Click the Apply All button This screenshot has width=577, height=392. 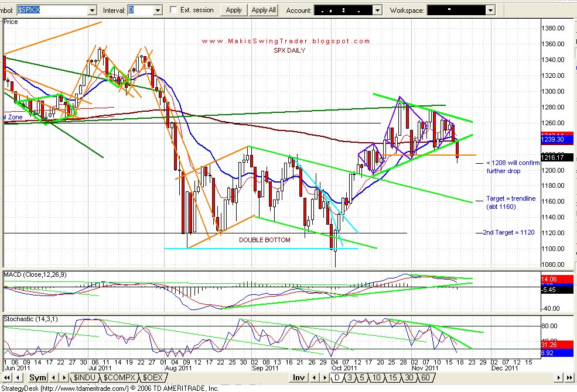(264, 10)
